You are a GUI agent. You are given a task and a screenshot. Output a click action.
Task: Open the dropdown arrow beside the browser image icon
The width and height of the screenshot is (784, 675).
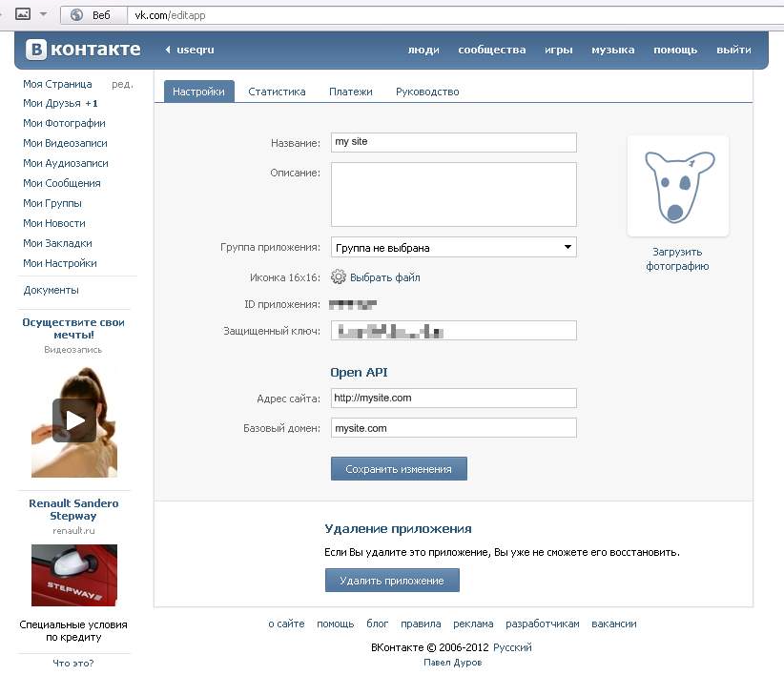tap(44, 14)
